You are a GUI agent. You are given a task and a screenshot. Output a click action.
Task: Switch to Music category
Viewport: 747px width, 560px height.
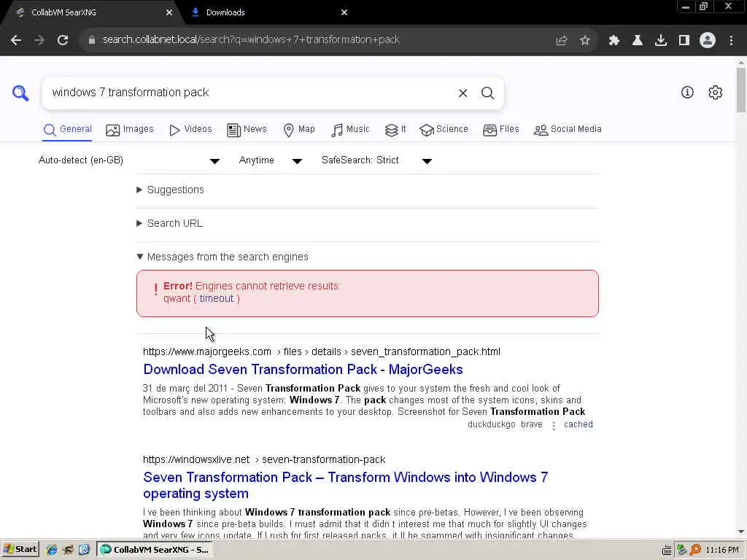click(x=350, y=130)
